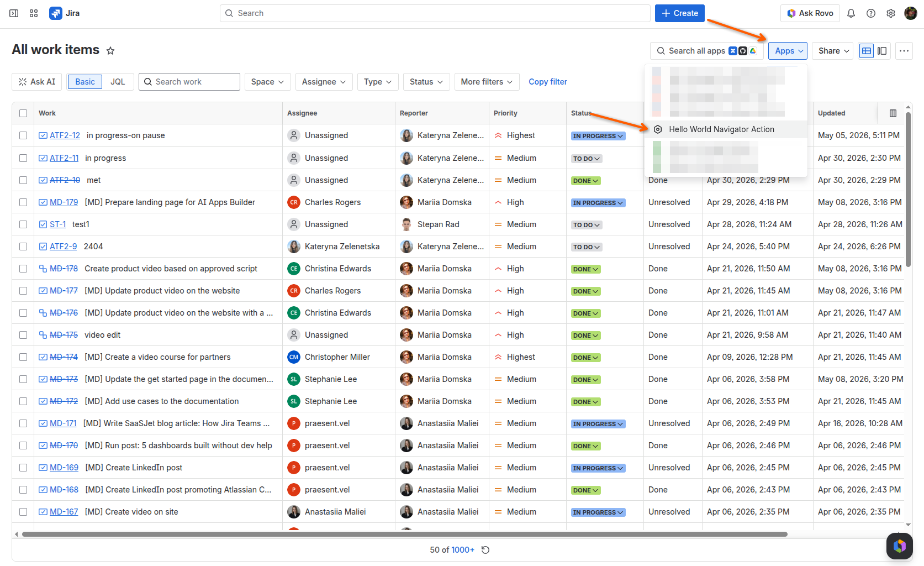Open the Status filter dropdown
The width and height of the screenshot is (924, 566).
[x=426, y=82]
